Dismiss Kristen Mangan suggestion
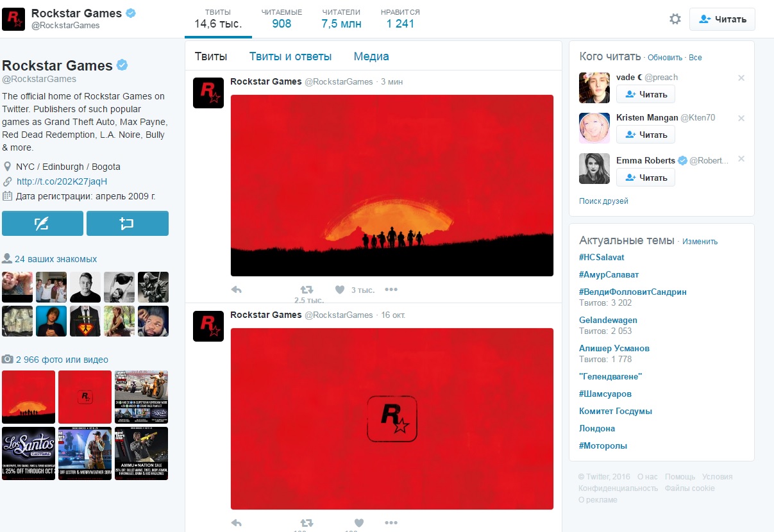 point(741,119)
